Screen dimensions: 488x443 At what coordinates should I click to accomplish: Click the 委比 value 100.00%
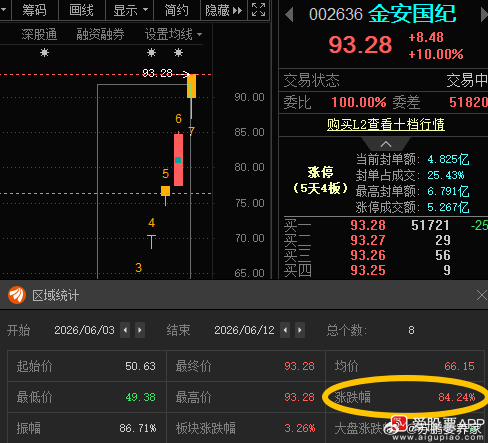359,102
